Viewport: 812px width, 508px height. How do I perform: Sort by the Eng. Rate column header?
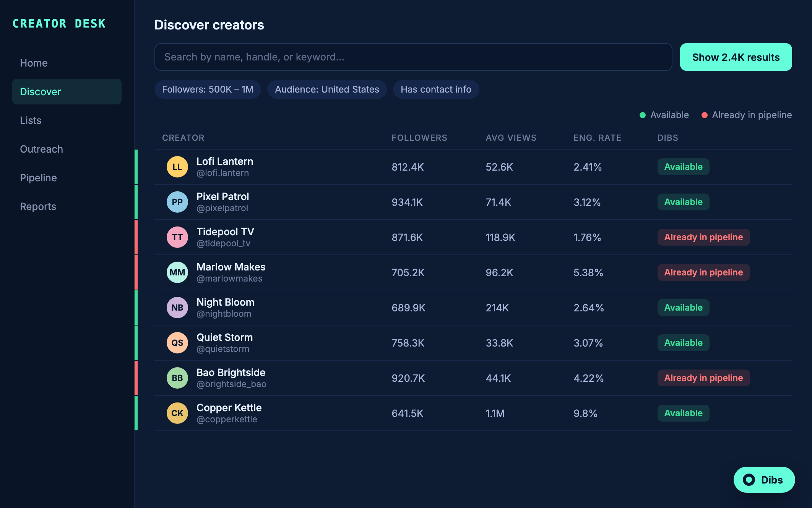pyautogui.click(x=597, y=138)
